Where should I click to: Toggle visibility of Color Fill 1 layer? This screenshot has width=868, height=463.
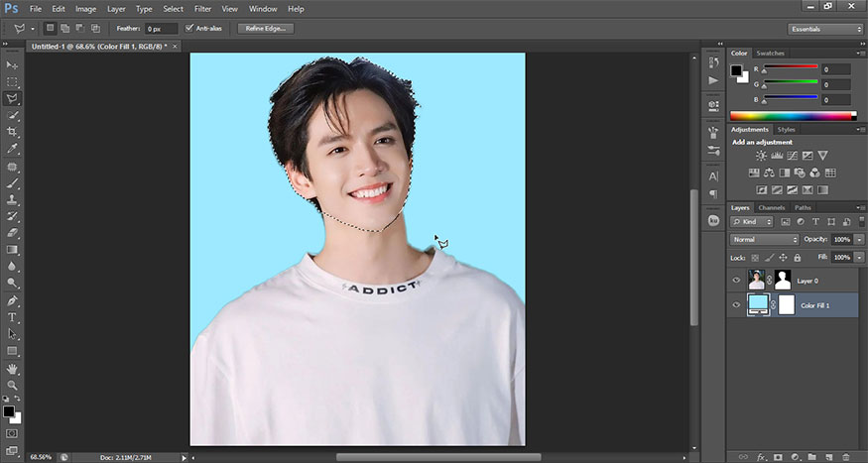click(736, 305)
